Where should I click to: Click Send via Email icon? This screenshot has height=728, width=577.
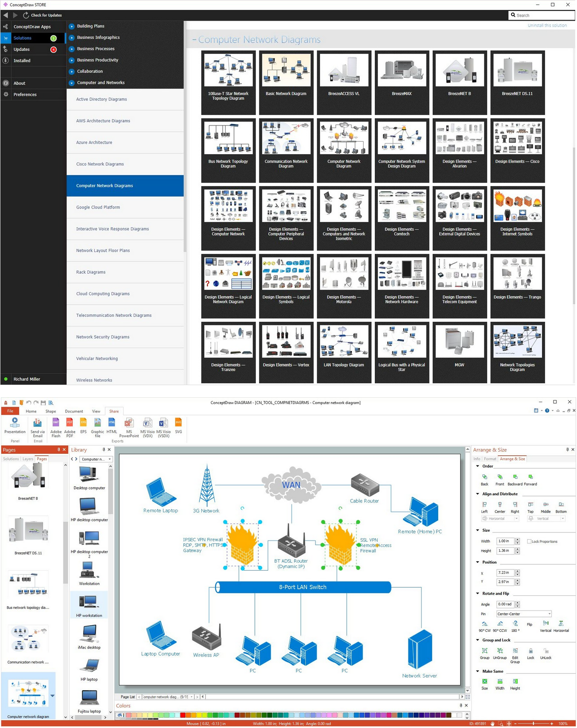coord(38,428)
